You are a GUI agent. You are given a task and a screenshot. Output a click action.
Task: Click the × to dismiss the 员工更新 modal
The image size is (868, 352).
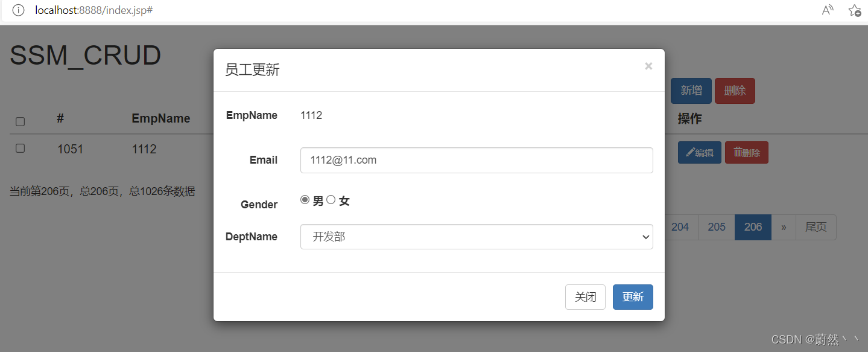click(648, 66)
